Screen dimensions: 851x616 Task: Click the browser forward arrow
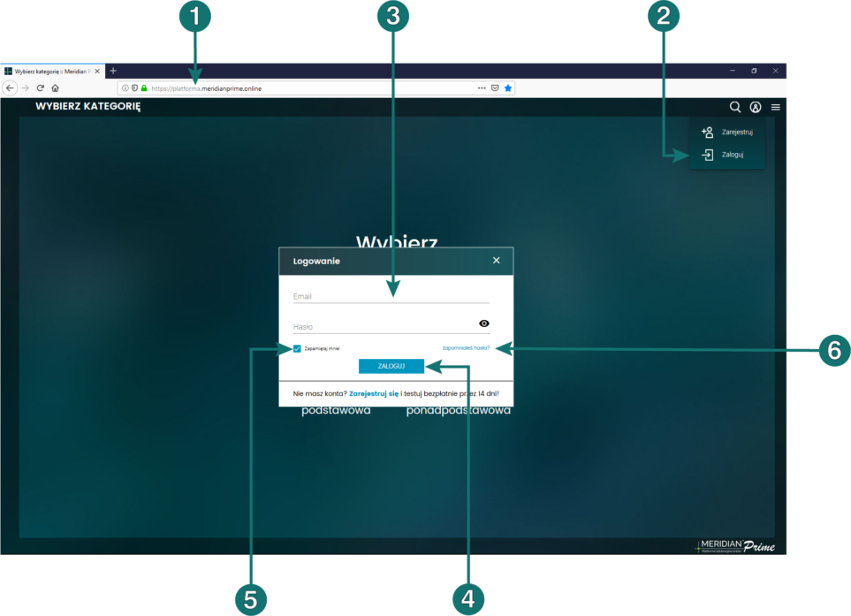[25, 87]
